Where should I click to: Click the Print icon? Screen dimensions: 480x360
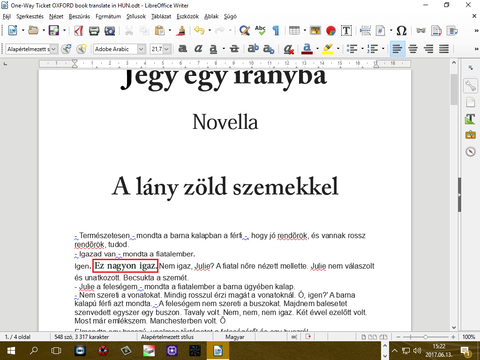(x=94, y=31)
